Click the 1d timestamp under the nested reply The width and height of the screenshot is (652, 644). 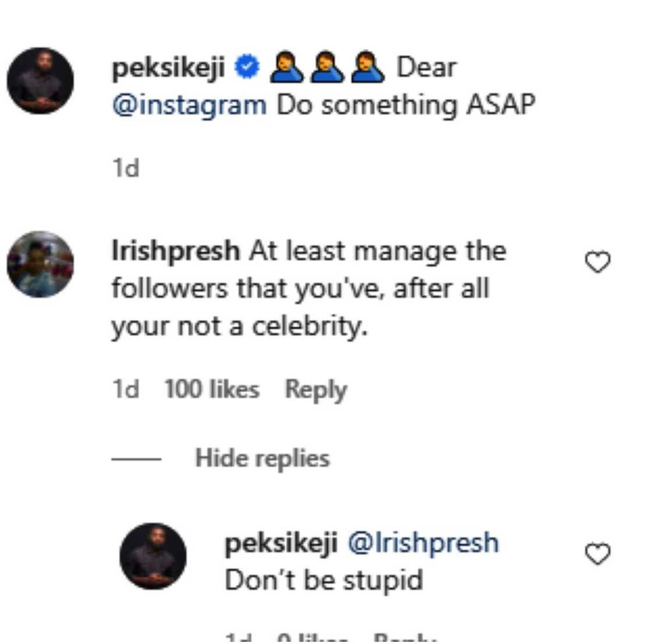point(239,638)
